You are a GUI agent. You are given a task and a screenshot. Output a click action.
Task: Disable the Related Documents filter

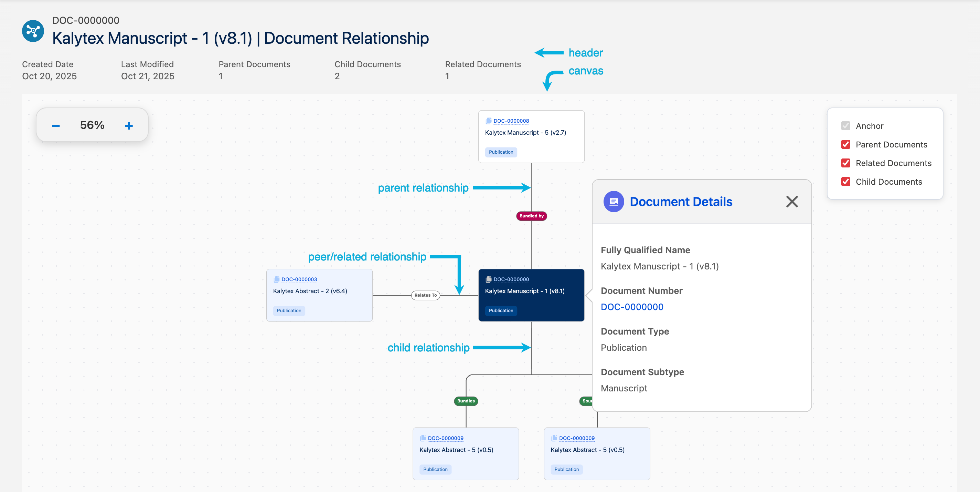pos(845,163)
